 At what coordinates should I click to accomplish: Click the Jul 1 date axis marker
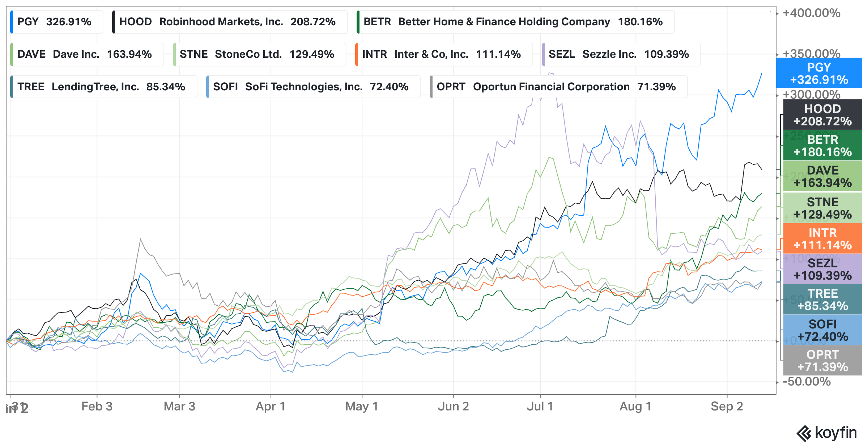point(540,406)
